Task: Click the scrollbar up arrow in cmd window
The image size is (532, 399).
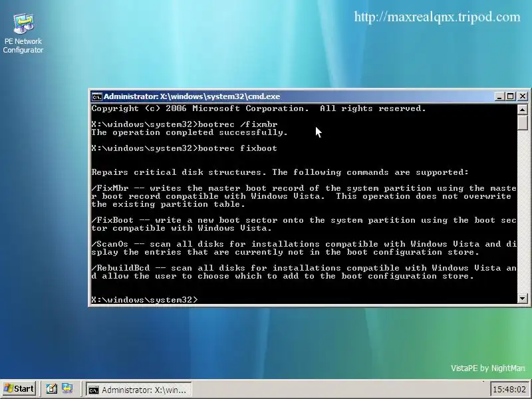Action: pyautogui.click(x=523, y=110)
